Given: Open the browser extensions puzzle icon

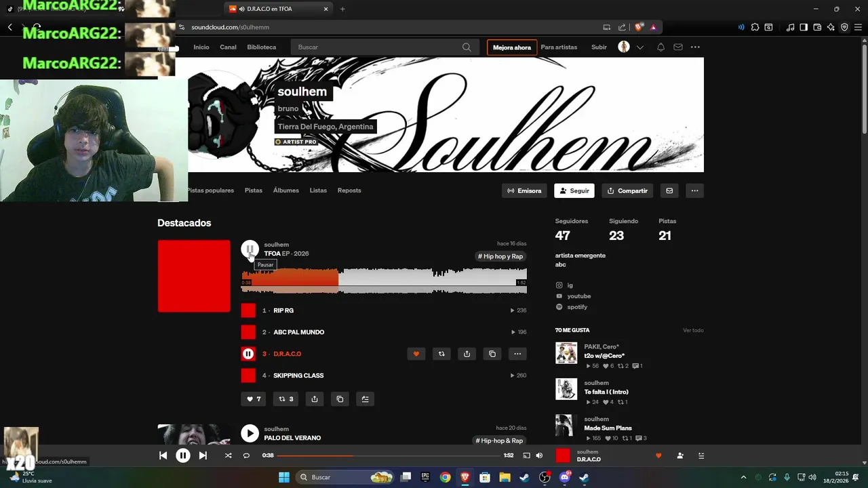Looking at the screenshot, I should click(x=755, y=27).
